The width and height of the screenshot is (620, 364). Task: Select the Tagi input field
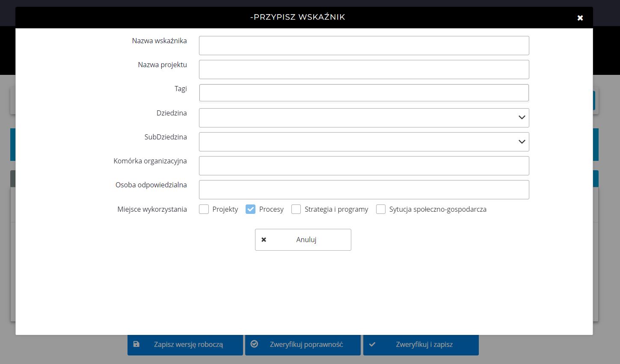point(364,93)
